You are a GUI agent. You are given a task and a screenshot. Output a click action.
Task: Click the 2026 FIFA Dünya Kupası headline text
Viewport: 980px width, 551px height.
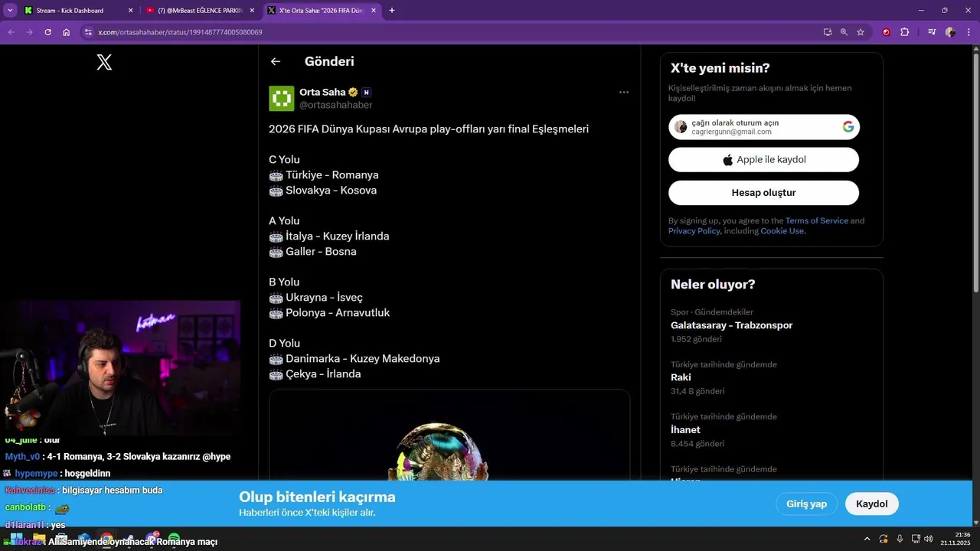[429, 129]
